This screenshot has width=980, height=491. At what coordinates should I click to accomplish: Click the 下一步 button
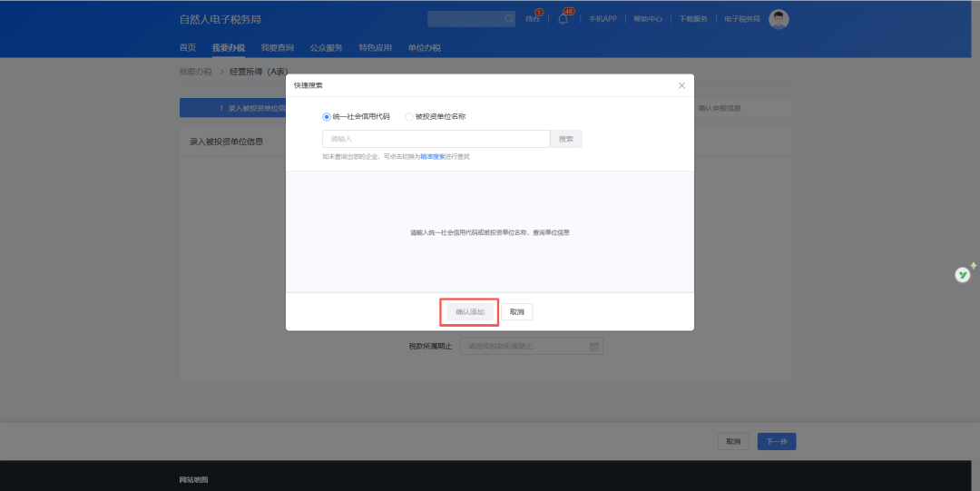776,442
